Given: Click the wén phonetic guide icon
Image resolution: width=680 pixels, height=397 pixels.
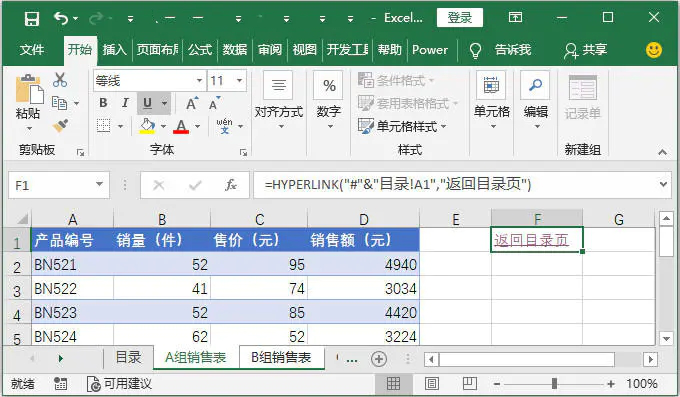Looking at the screenshot, I should 225,126.
